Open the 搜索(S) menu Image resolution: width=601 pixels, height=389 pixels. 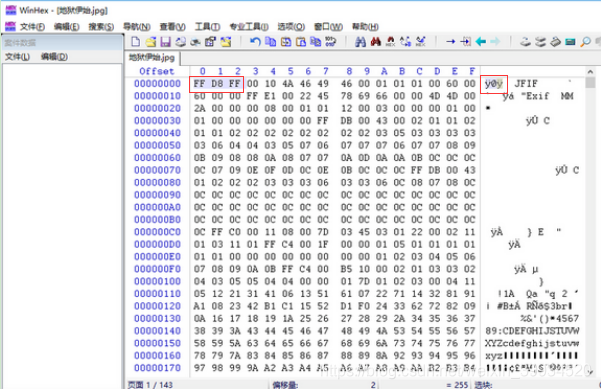[101, 26]
